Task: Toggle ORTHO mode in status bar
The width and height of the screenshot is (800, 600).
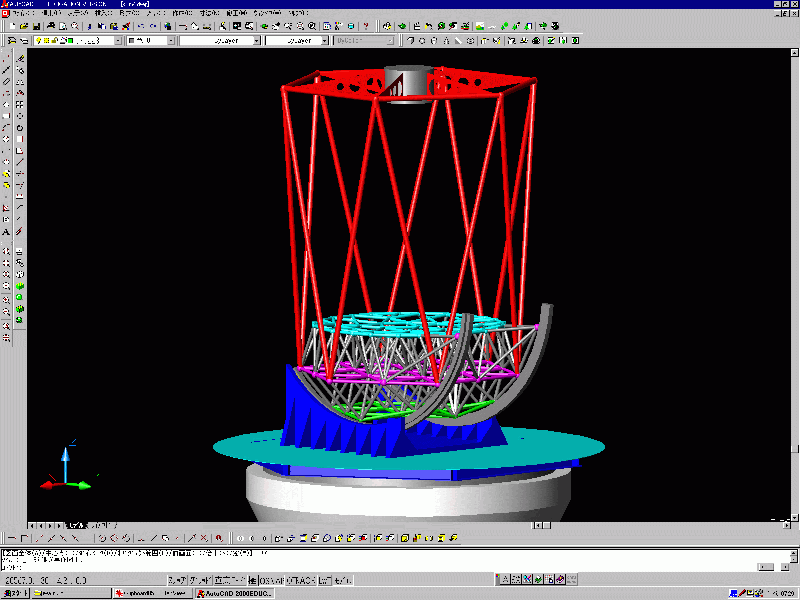Action: pos(230,580)
